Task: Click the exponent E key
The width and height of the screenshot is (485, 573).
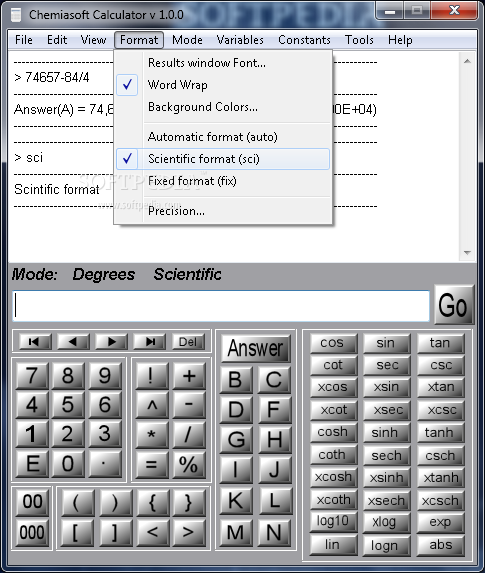Action: click(x=32, y=464)
